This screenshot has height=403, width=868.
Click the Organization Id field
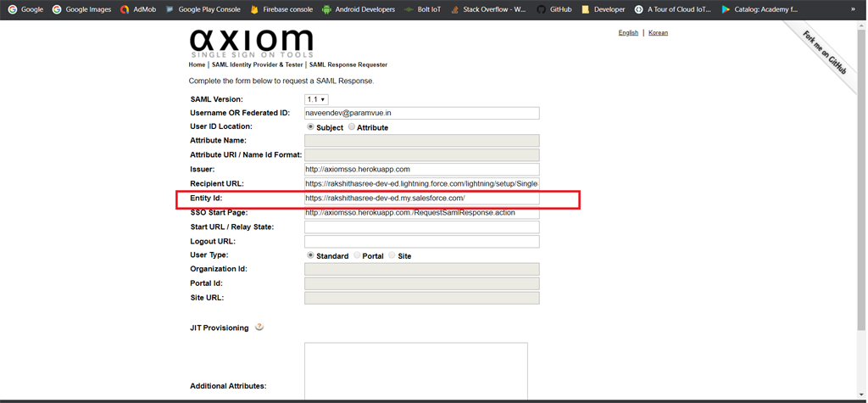(x=422, y=269)
